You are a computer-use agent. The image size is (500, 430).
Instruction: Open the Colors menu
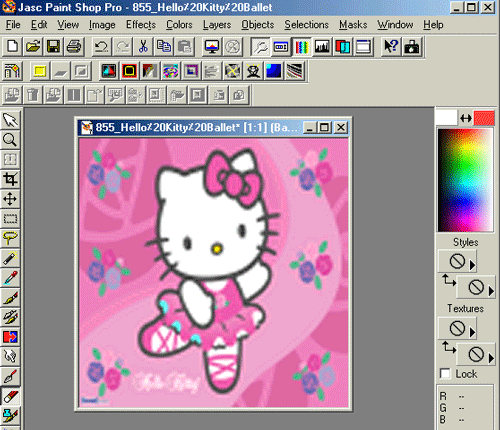click(179, 25)
